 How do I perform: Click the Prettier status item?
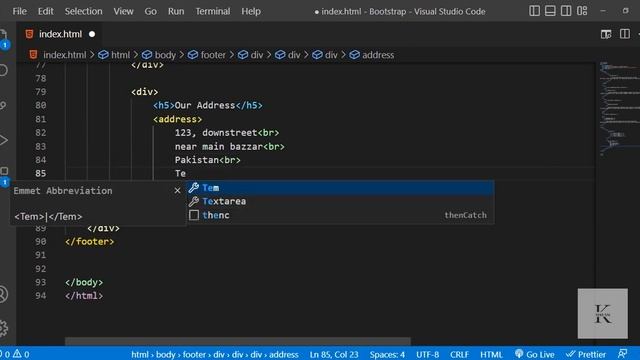pyautogui.click(x=586, y=354)
